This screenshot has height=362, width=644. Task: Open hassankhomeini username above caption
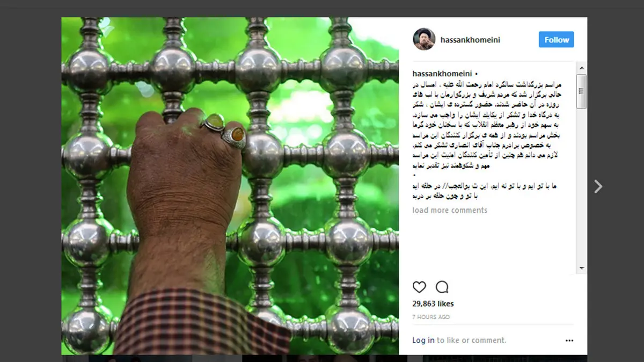[443, 73]
